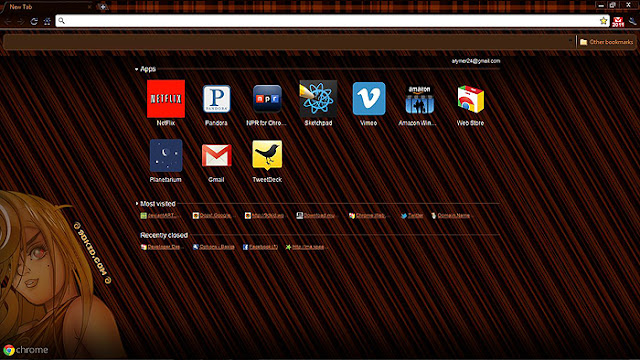The image size is (640, 360).
Task: Open a new tab with the plus button
Action: tap(102, 7)
